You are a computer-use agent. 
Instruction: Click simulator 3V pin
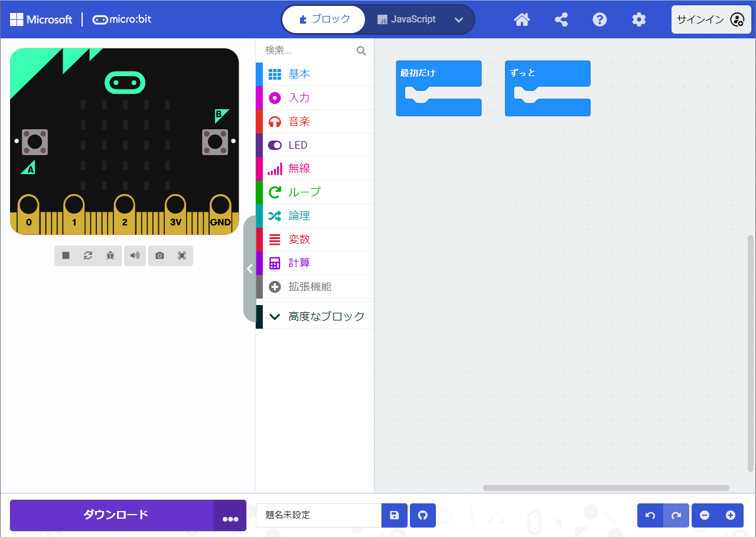tap(175, 214)
